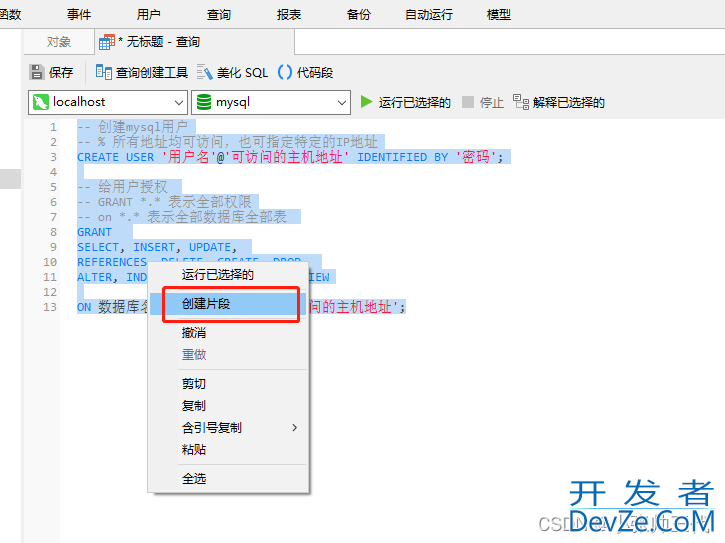Viewport: 725px width, 543px height.
Task: Click the ON keyword on line 13
Action: (84, 307)
